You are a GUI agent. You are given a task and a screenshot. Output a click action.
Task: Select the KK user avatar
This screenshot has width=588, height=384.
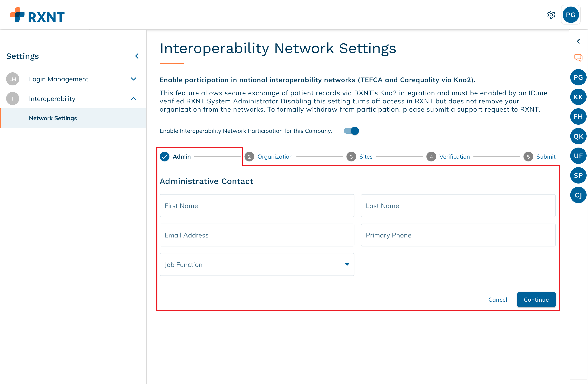pyautogui.click(x=578, y=97)
